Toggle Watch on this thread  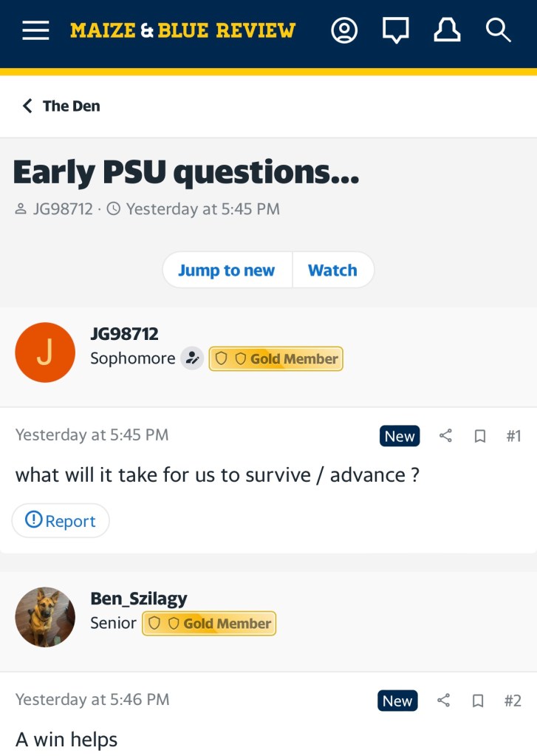[x=332, y=270]
